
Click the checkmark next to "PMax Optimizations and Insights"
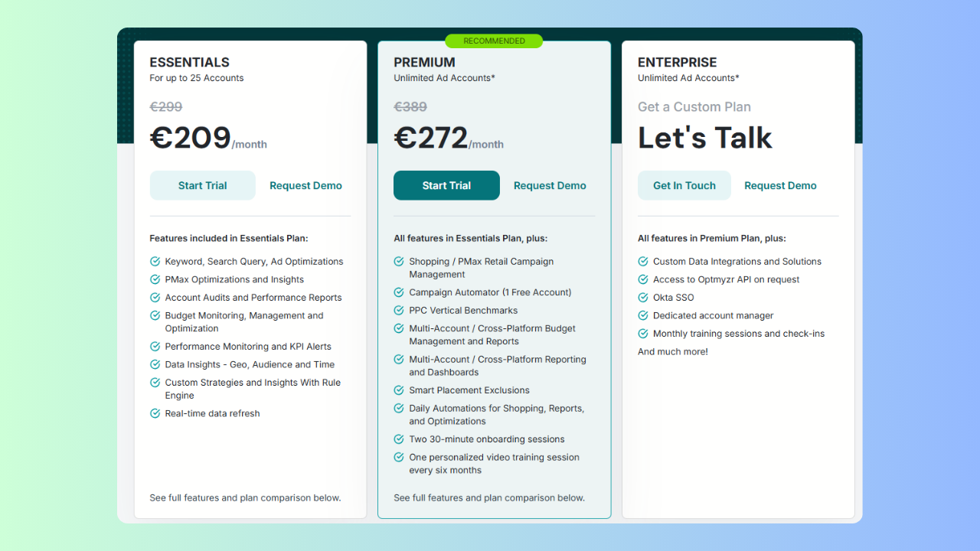(155, 279)
